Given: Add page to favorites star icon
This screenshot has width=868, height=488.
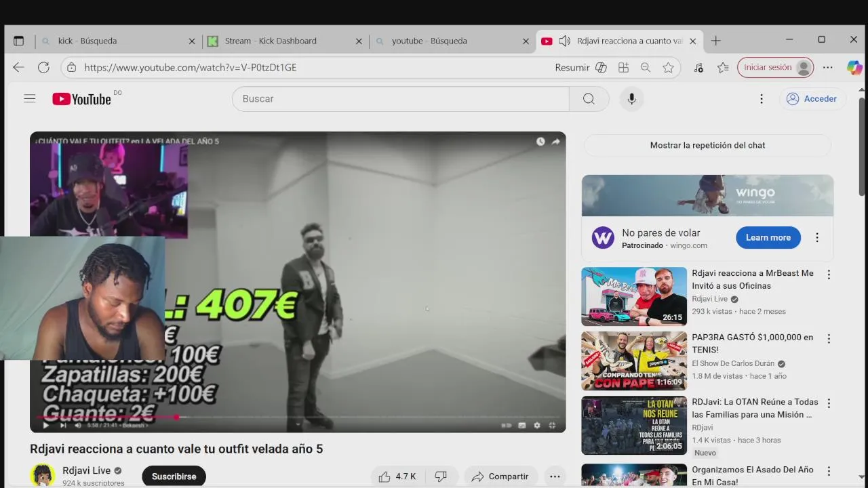Looking at the screenshot, I should 668,68.
